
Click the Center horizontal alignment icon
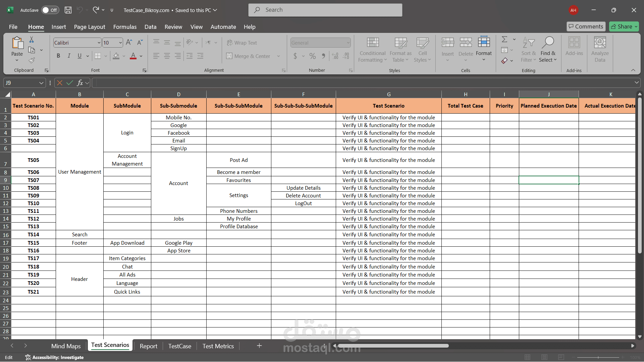[167, 56]
